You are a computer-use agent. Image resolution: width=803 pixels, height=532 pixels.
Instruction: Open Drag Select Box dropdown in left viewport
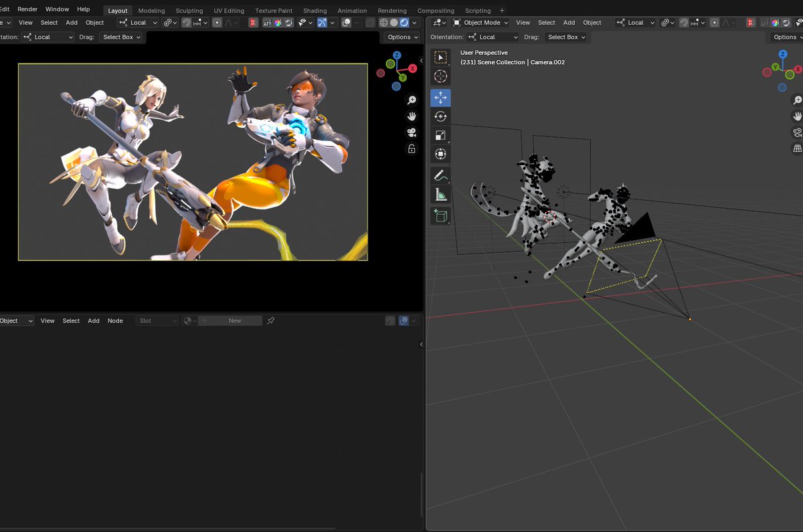[122, 37]
